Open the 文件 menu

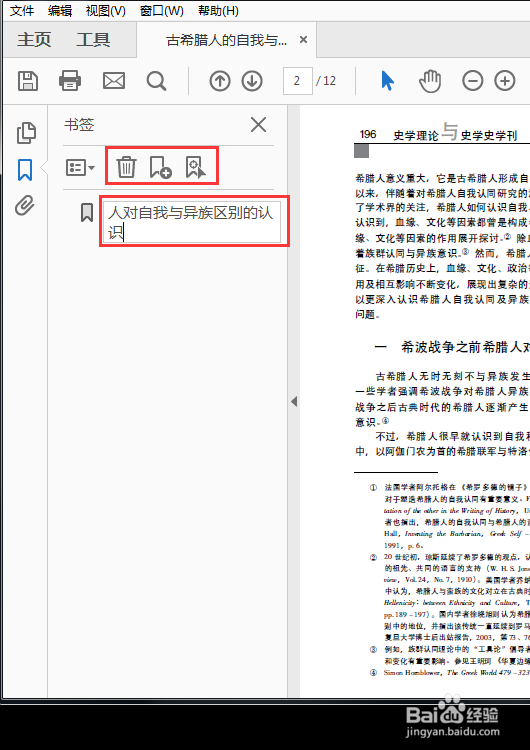(x=22, y=11)
